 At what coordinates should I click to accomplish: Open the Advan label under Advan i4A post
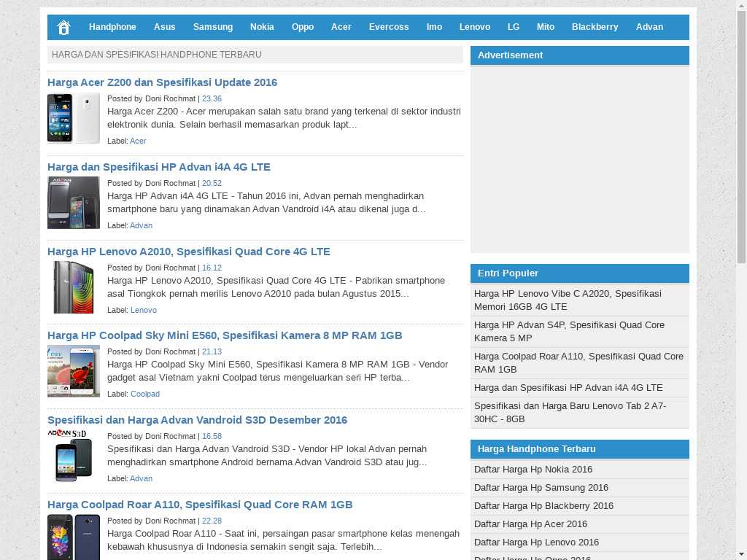point(141,226)
